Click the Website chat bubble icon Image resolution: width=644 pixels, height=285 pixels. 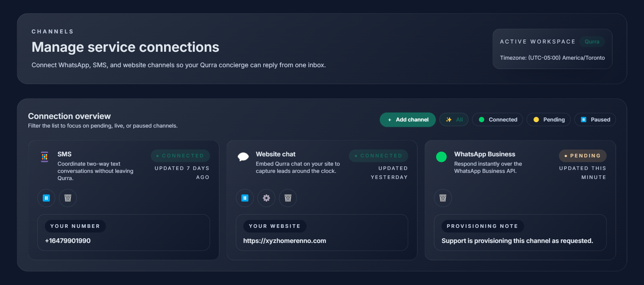click(x=243, y=157)
